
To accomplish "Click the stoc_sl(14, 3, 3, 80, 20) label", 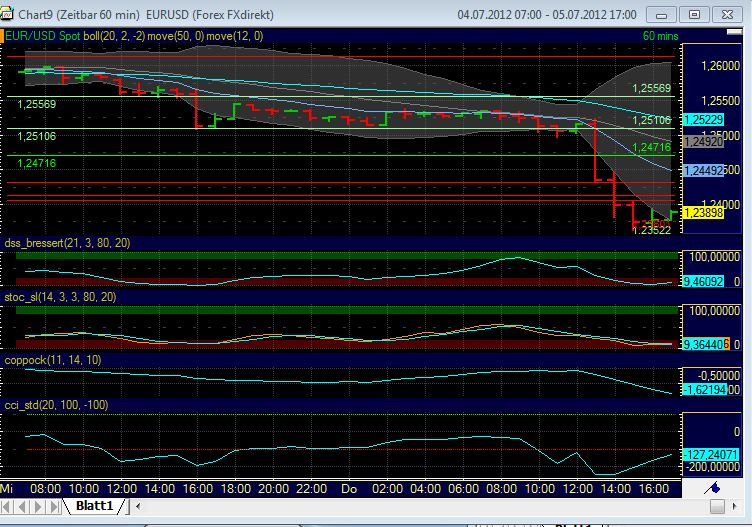I will pos(60,297).
